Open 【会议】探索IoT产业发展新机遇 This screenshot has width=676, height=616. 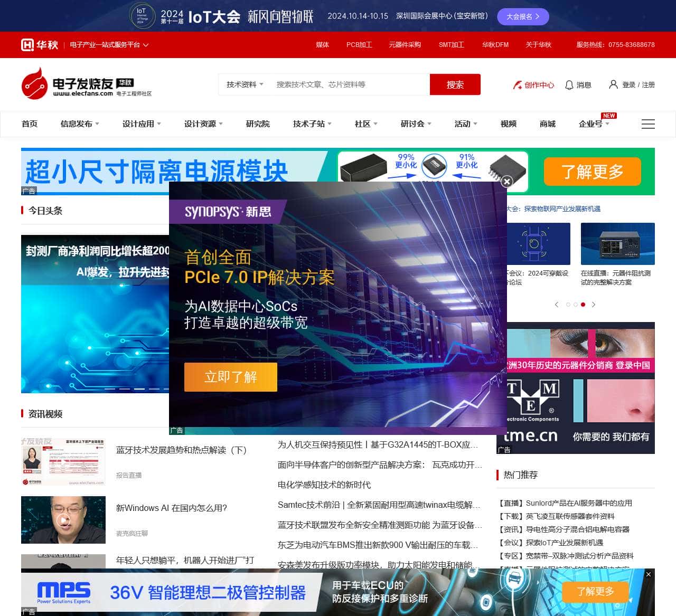coord(550,543)
